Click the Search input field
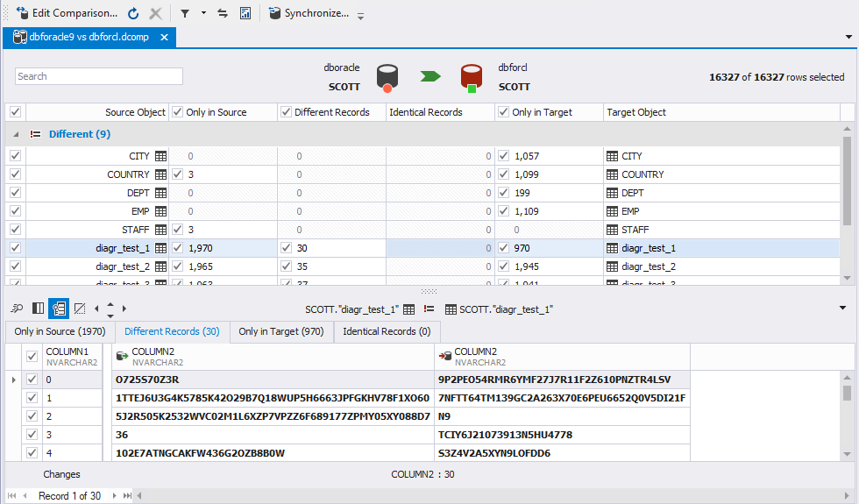The image size is (859, 504). click(x=99, y=76)
